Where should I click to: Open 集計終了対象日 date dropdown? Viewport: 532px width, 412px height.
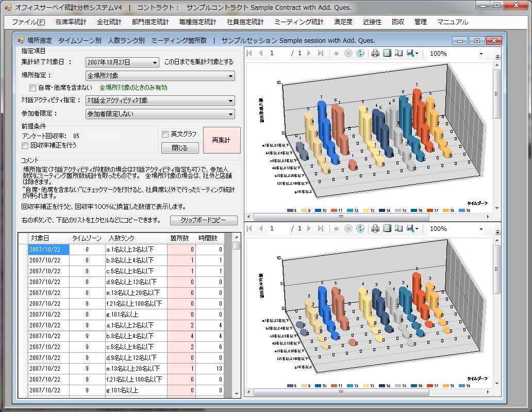pyautogui.click(x=155, y=62)
